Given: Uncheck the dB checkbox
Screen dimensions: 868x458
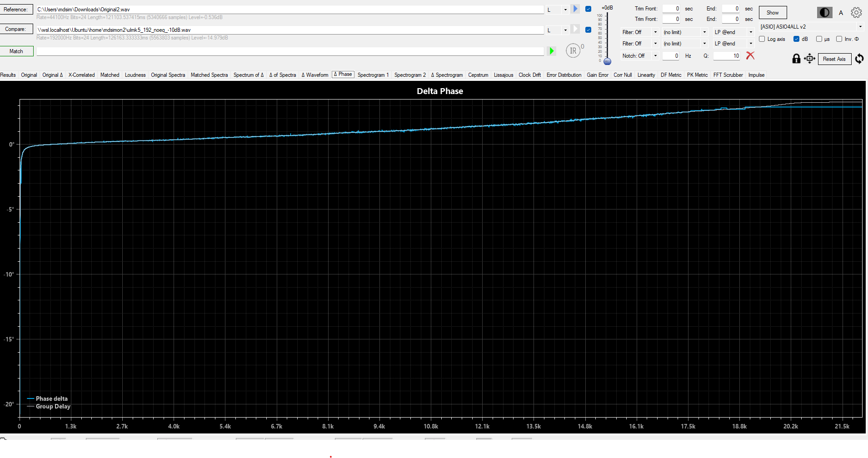Looking at the screenshot, I should [796, 39].
